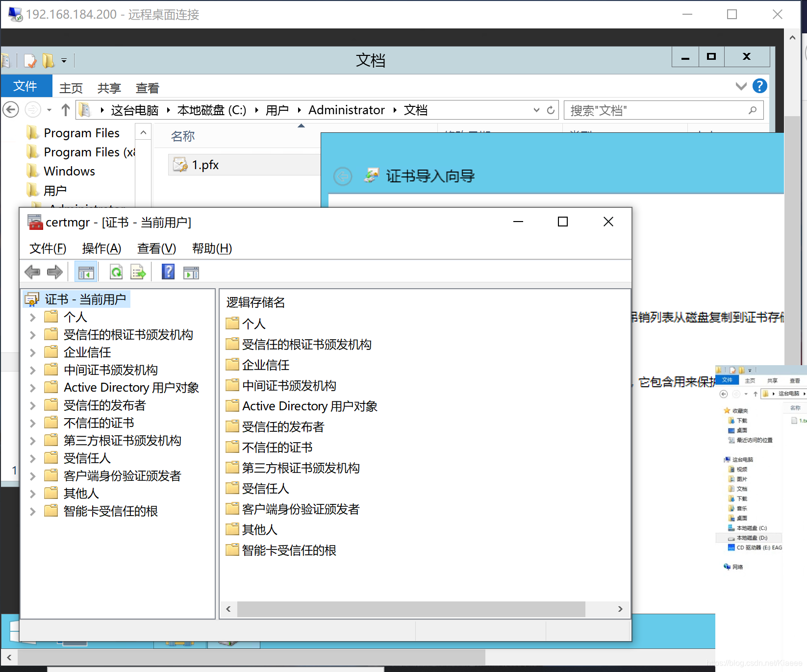Expand the Explorer ribbon chevron
The width and height of the screenshot is (807, 672).
point(741,86)
